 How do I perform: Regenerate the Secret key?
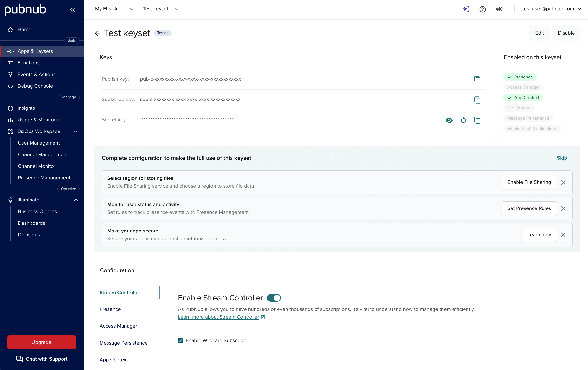coord(463,120)
